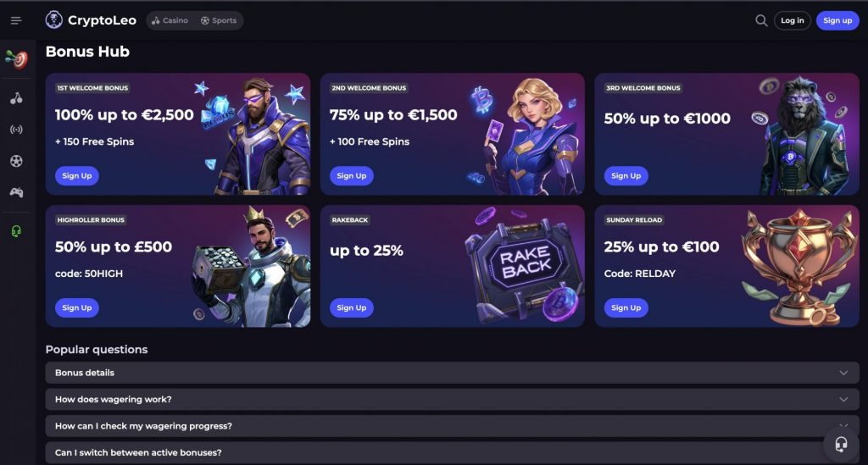The image size is (868, 465).
Task: Select the game controller sidebar icon
Action: pyautogui.click(x=17, y=192)
